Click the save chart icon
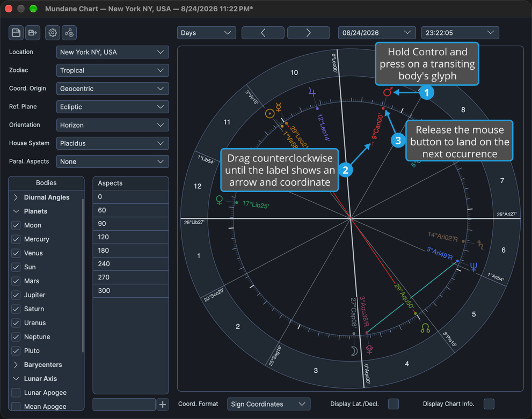 tap(16, 33)
